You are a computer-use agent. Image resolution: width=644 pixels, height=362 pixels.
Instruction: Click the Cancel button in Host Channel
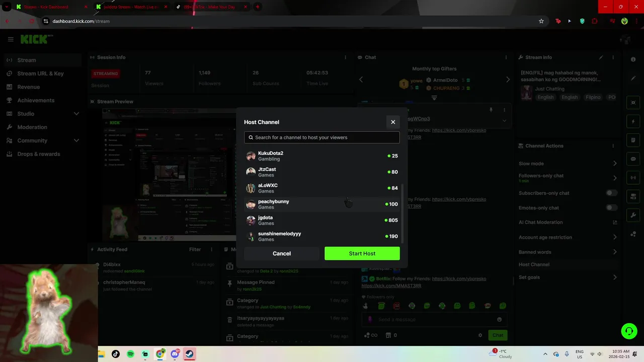coord(282,253)
